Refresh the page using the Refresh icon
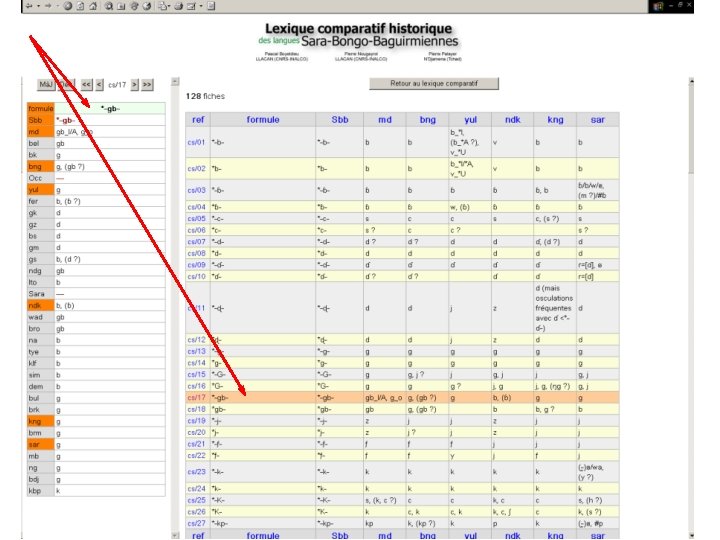 [x=80, y=6]
